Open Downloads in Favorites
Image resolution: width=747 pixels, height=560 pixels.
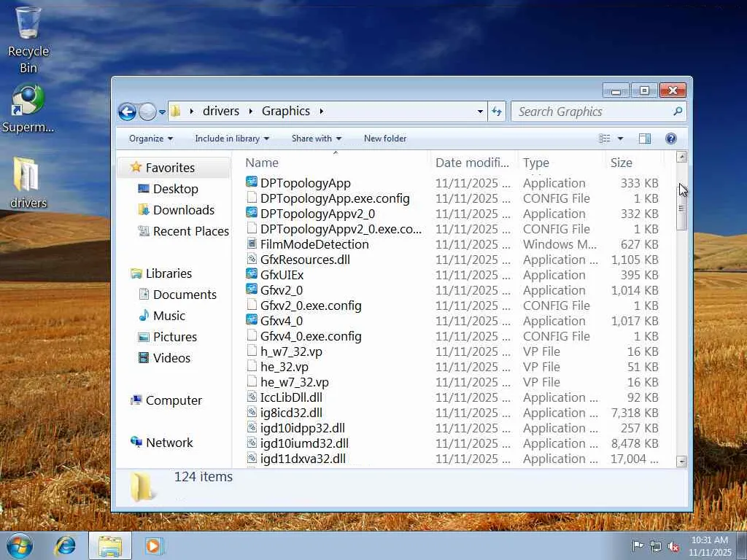(183, 210)
